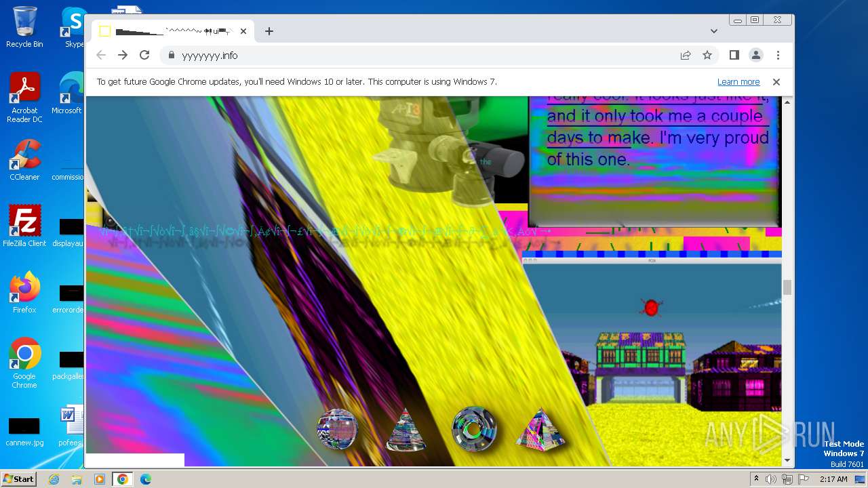Show hidden system tray icons
This screenshot has height=488, width=868.
point(756,479)
